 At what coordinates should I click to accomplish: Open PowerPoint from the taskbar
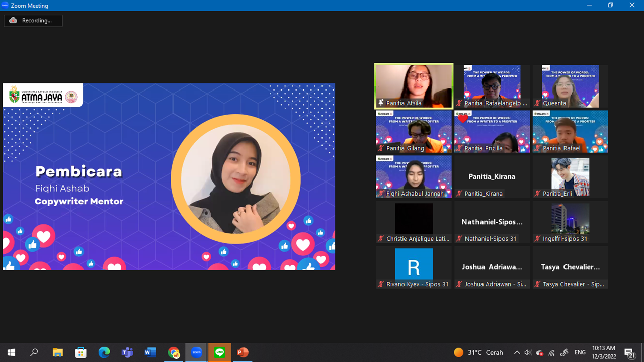pos(243,352)
